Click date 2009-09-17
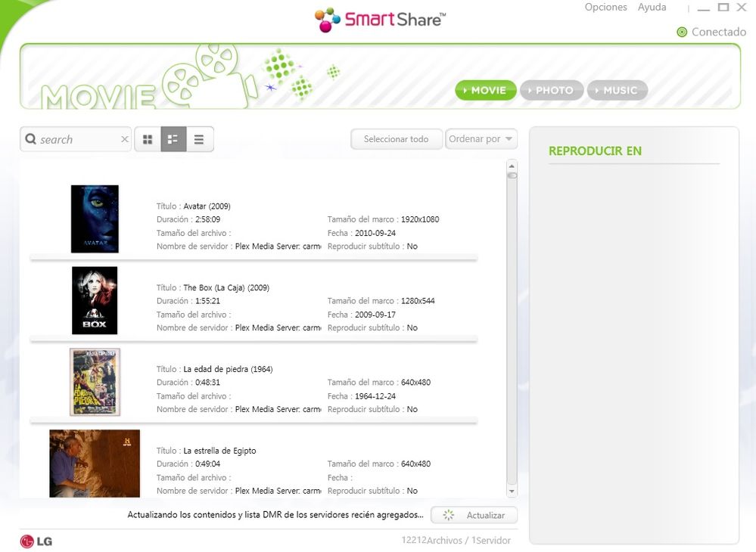This screenshot has height=552, width=756. [x=375, y=314]
